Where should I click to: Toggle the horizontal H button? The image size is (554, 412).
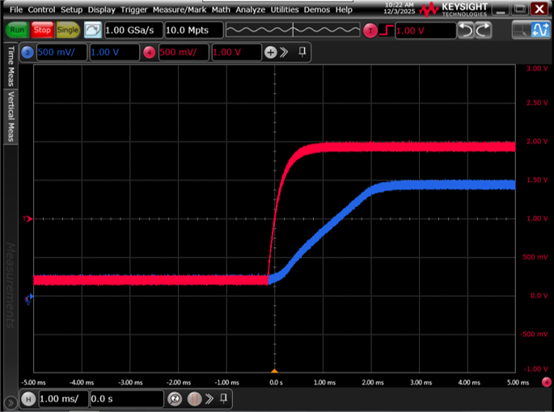pyautogui.click(x=29, y=399)
